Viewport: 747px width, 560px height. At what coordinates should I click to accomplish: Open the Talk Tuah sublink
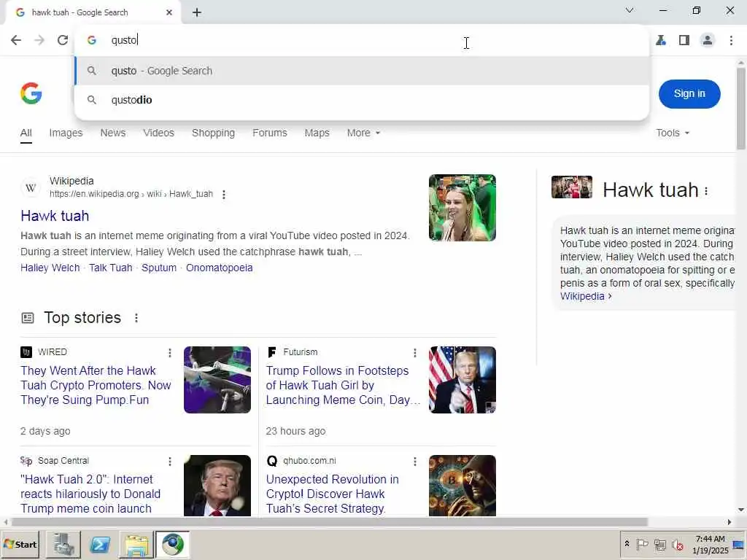[111, 268]
